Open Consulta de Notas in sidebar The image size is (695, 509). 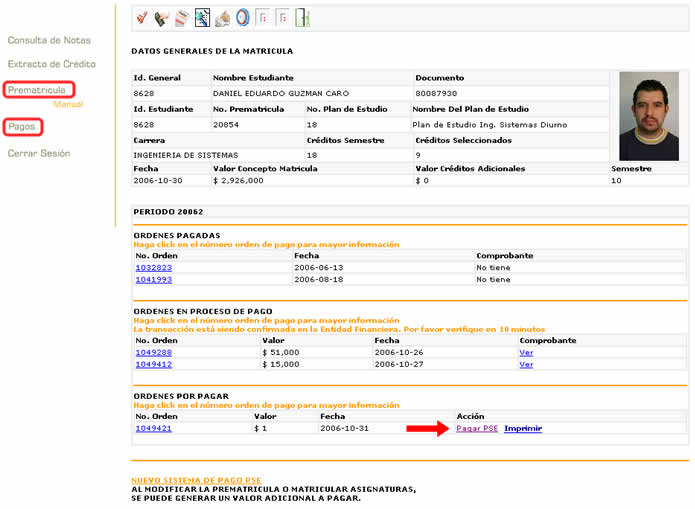pyautogui.click(x=49, y=40)
